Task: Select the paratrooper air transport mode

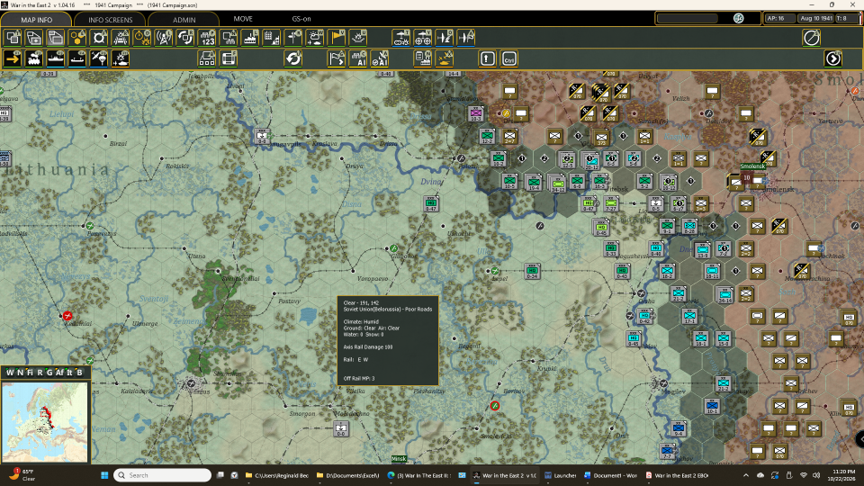Action: point(99,58)
